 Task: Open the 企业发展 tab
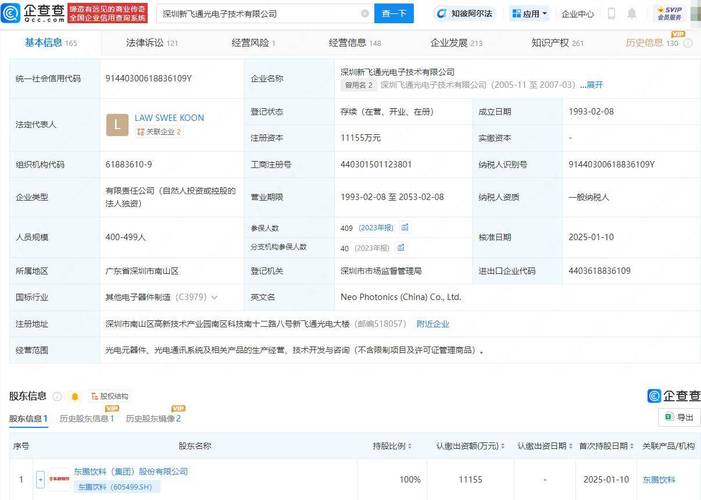coord(456,43)
